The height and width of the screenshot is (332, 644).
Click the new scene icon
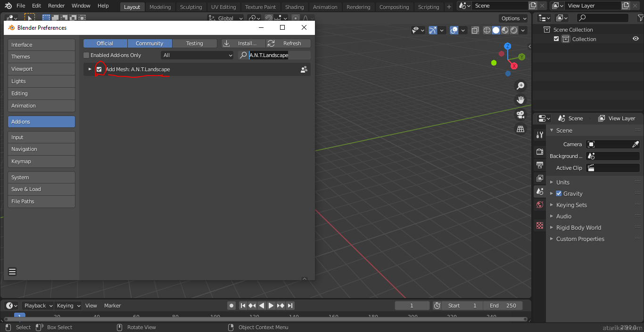[x=533, y=6]
